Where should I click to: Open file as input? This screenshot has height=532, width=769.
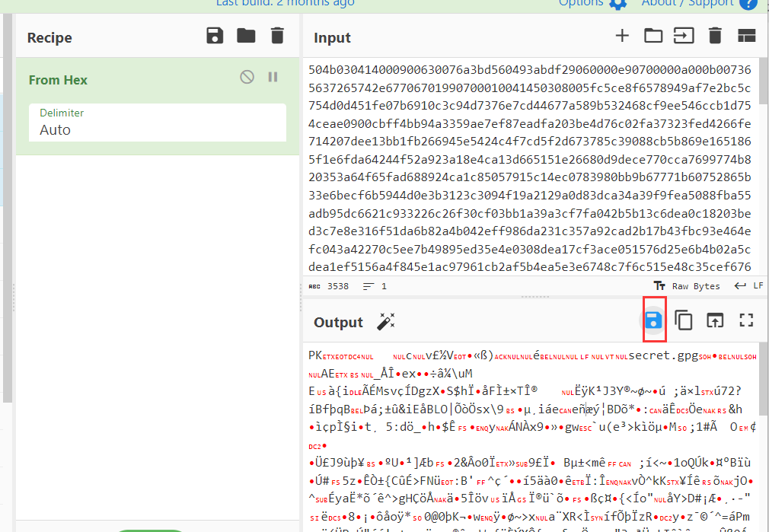tap(683, 36)
